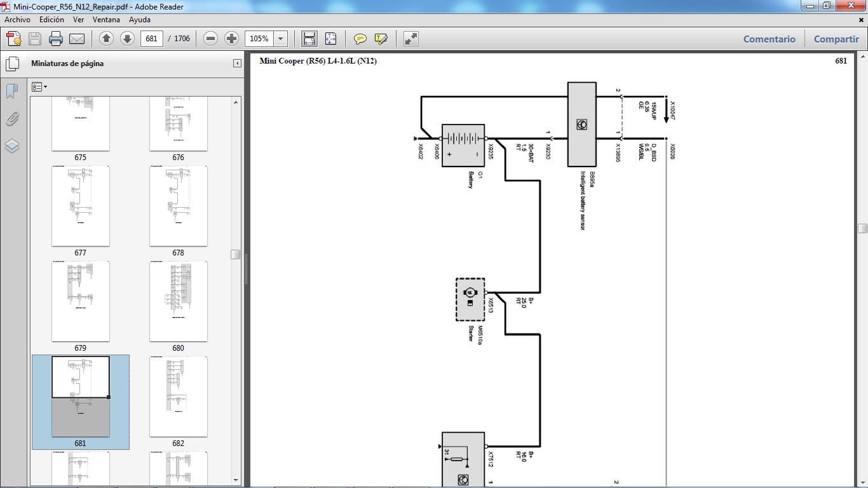This screenshot has width=868, height=488.
Task: Open the bookmarks panel icon
Action: click(12, 91)
